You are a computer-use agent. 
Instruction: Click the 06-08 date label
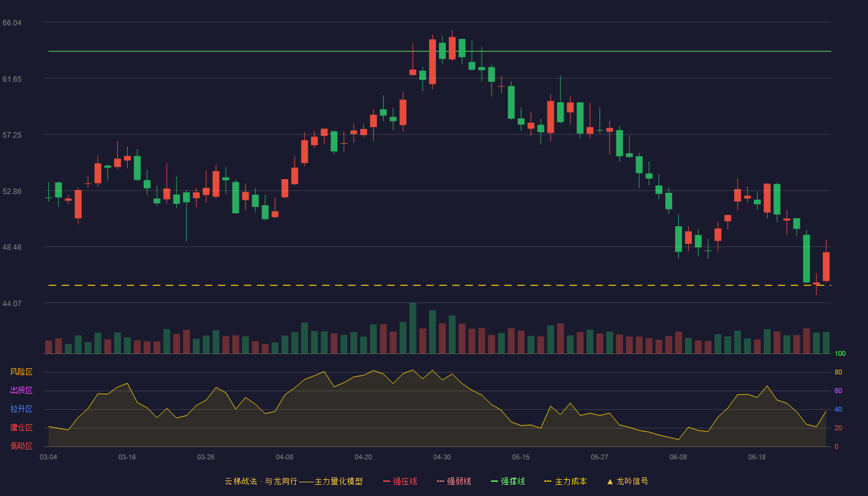(678, 457)
